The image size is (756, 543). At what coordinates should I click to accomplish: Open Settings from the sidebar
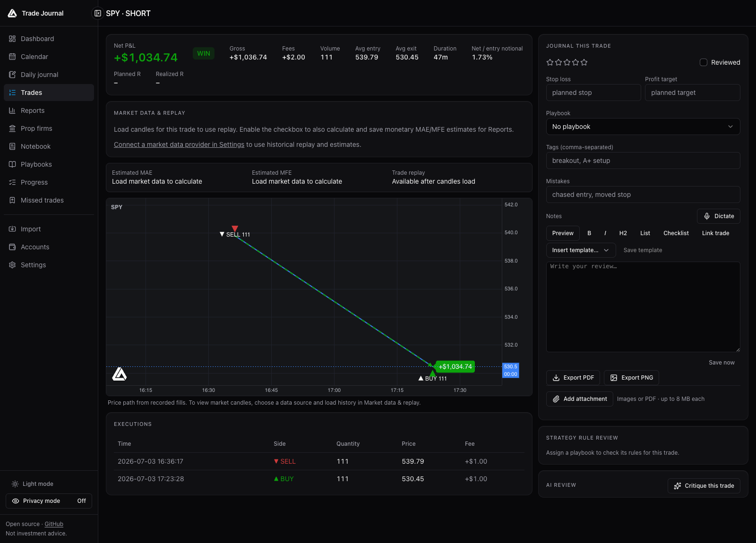(49, 265)
